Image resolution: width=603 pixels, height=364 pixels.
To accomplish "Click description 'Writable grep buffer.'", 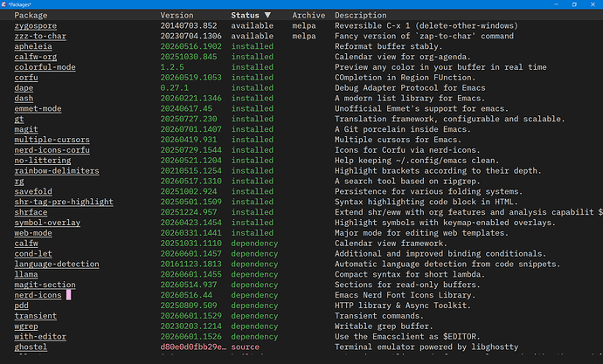I will [384, 326].
